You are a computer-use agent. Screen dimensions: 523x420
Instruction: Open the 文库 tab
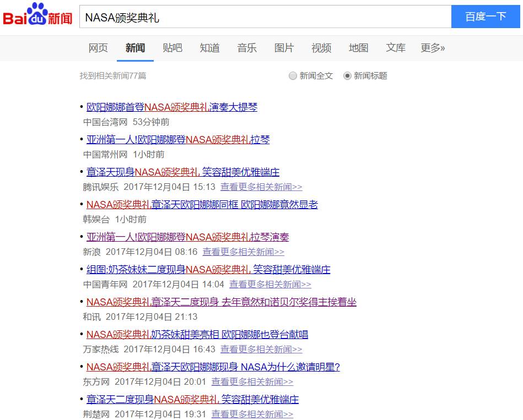tap(396, 48)
